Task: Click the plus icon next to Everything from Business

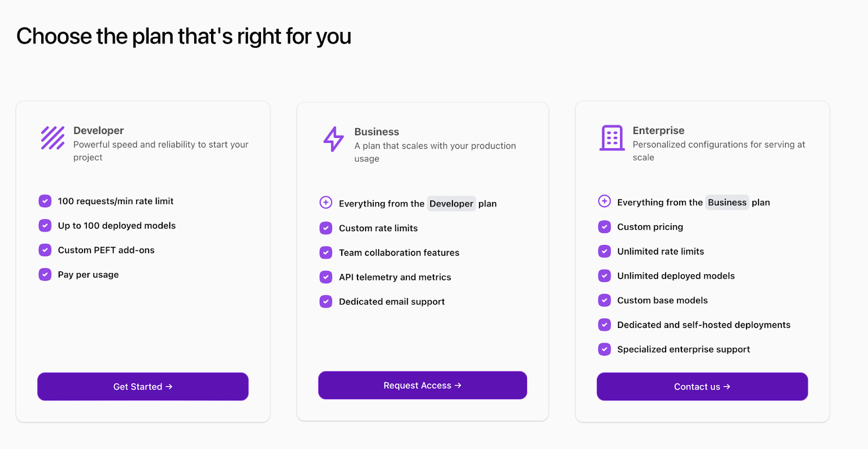Action: pyautogui.click(x=604, y=201)
